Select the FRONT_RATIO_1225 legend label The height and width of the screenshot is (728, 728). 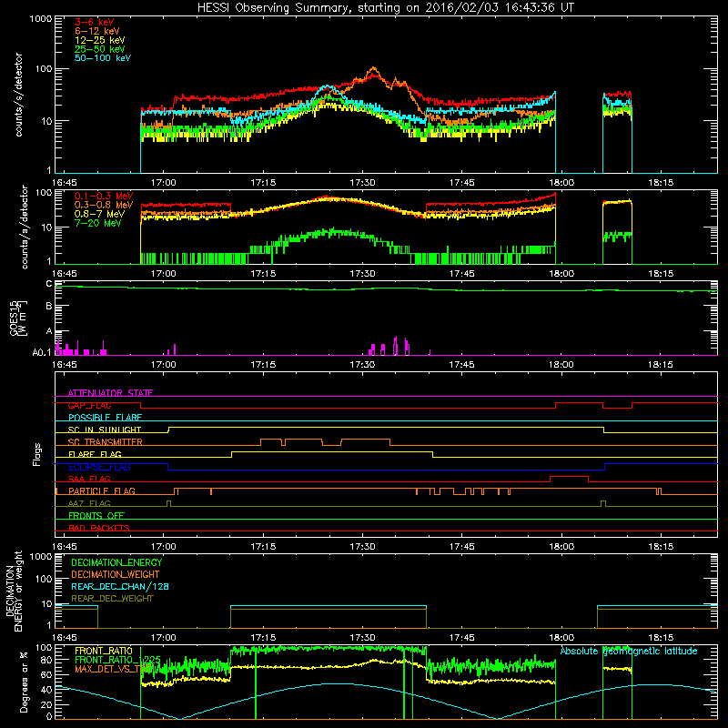(117, 660)
